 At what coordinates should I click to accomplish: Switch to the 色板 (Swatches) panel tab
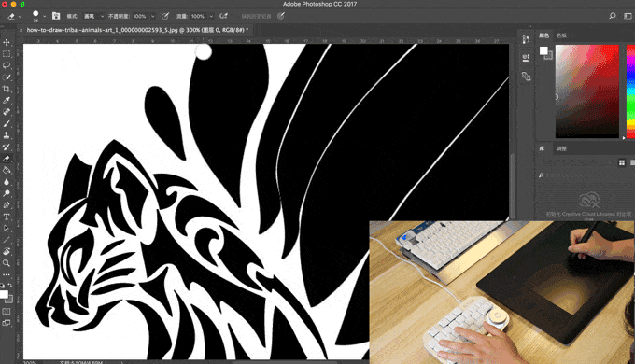(561, 35)
